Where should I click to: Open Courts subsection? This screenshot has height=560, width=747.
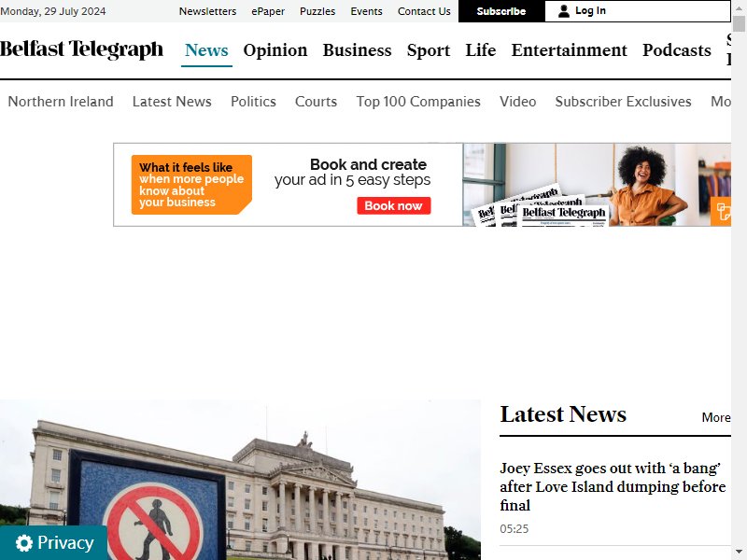[316, 102]
